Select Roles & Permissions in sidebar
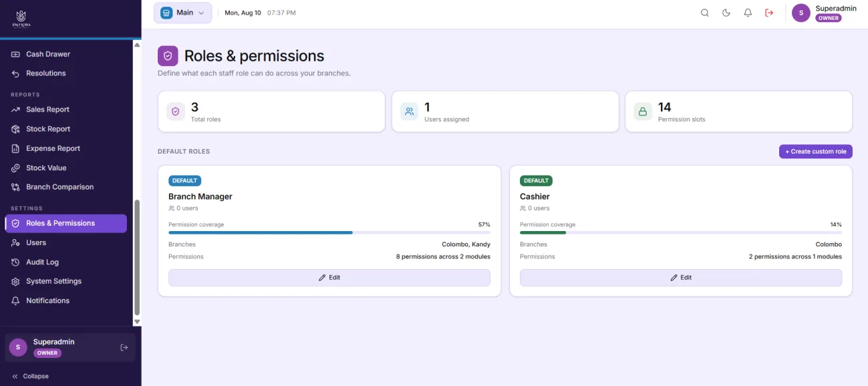This screenshot has width=868, height=386. point(66,223)
